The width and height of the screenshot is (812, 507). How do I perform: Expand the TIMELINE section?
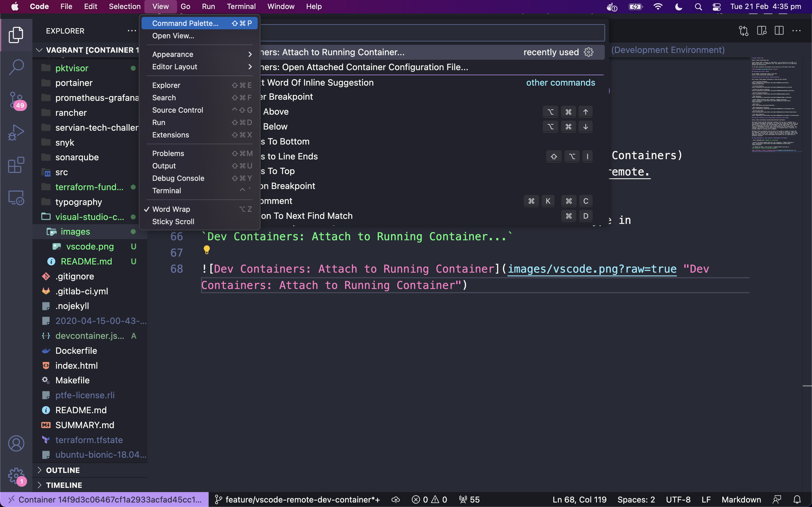click(64, 485)
